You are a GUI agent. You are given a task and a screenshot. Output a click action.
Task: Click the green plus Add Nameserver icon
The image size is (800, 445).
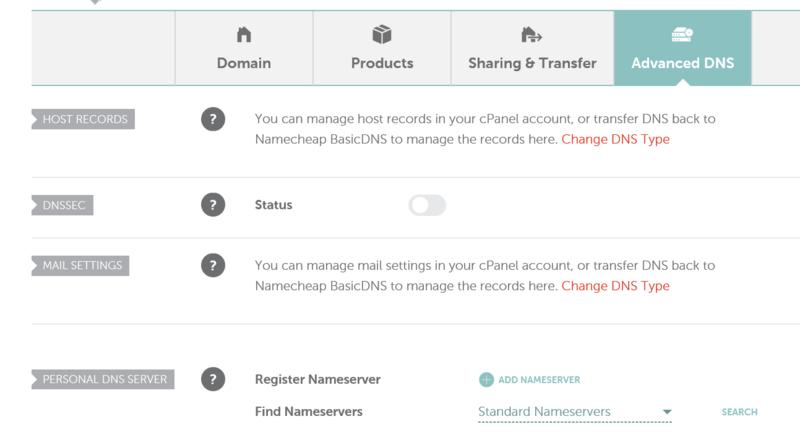point(486,380)
